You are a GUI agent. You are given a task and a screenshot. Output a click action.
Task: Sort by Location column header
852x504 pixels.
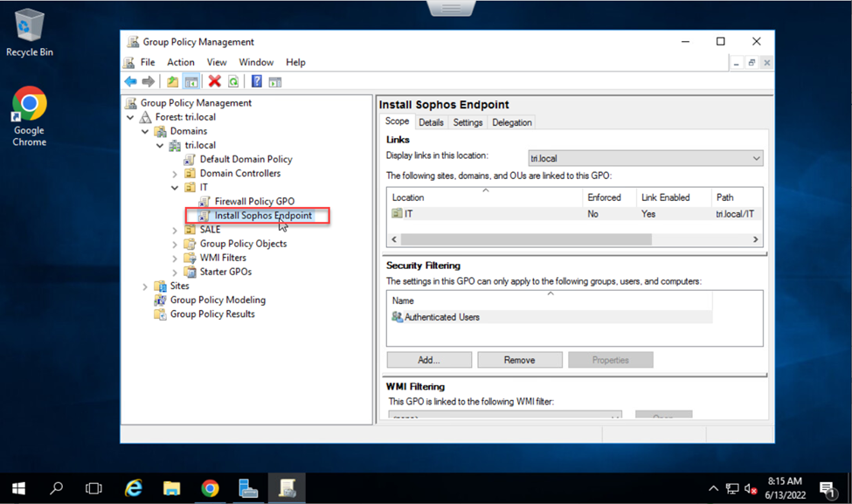[485, 197]
